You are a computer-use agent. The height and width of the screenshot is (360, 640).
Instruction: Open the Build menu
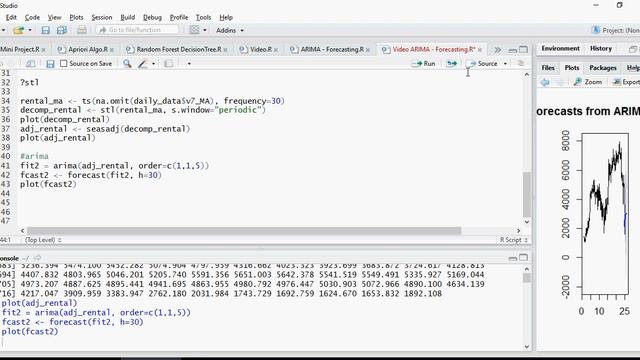click(x=128, y=17)
